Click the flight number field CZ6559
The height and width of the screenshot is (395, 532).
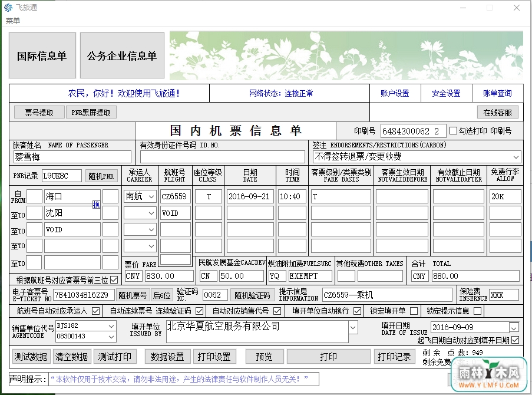(x=175, y=196)
